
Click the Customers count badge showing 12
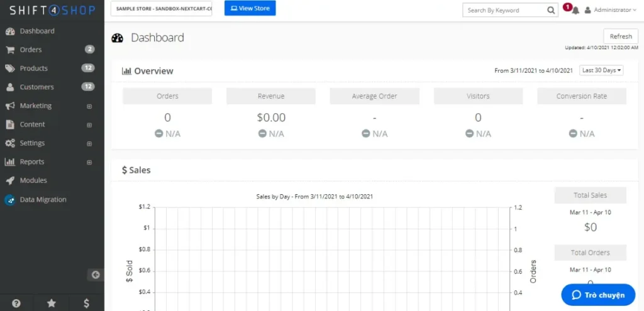coord(88,87)
